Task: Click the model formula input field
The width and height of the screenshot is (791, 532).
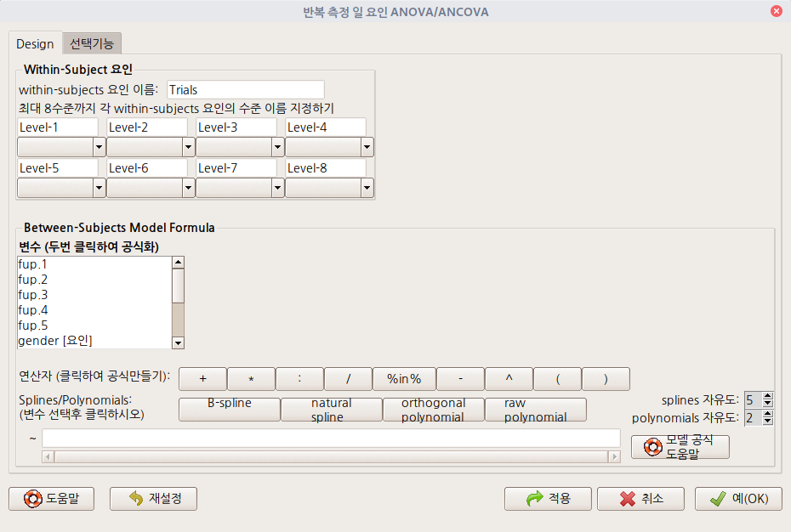Action: (331, 439)
